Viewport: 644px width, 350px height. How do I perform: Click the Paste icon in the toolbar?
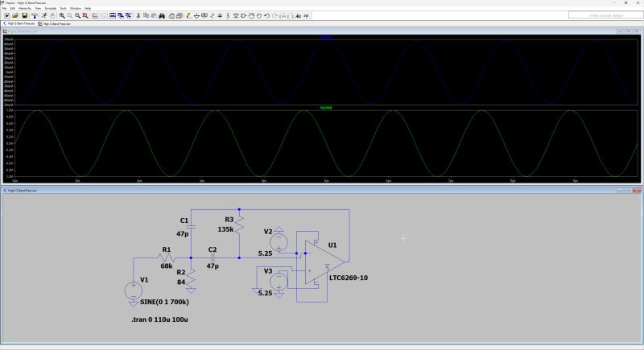click(x=154, y=15)
